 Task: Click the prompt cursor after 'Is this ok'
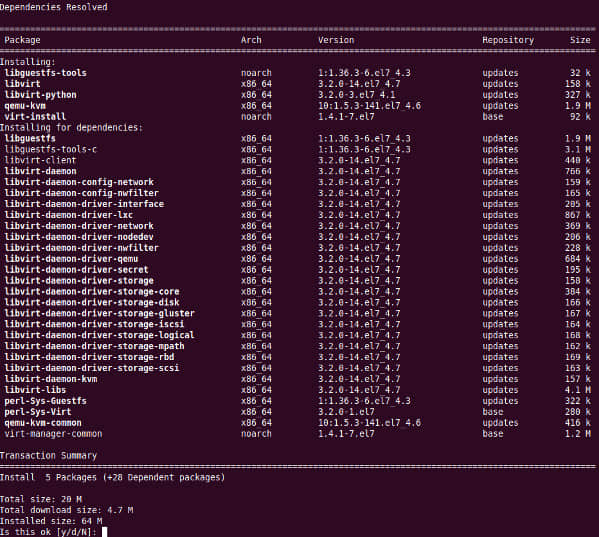tap(105, 532)
